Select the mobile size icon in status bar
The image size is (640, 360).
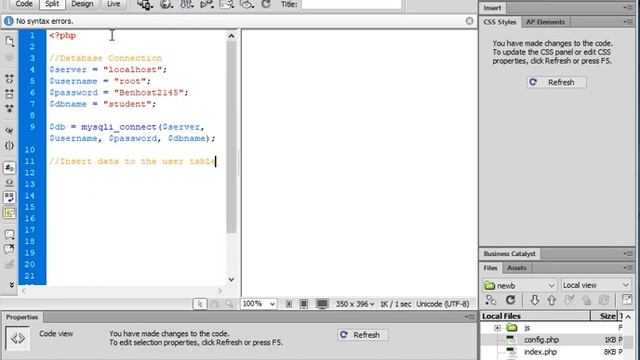click(x=289, y=304)
